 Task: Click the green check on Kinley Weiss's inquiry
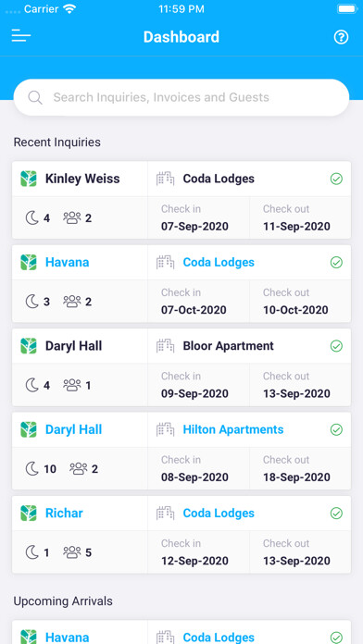pos(336,179)
